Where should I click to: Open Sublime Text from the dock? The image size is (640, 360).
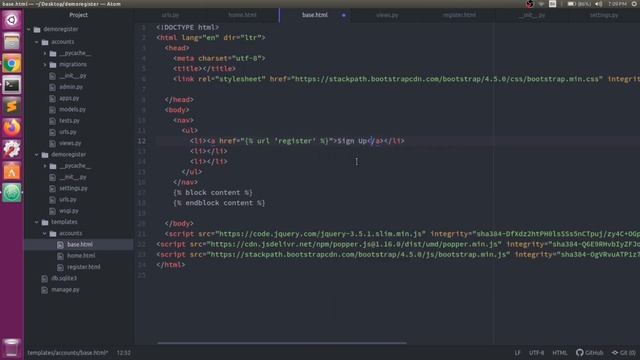click(11, 107)
